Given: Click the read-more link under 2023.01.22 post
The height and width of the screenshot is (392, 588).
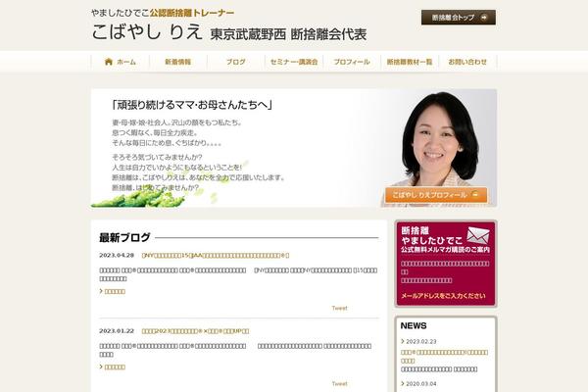Looking at the screenshot, I should (x=113, y=367).
